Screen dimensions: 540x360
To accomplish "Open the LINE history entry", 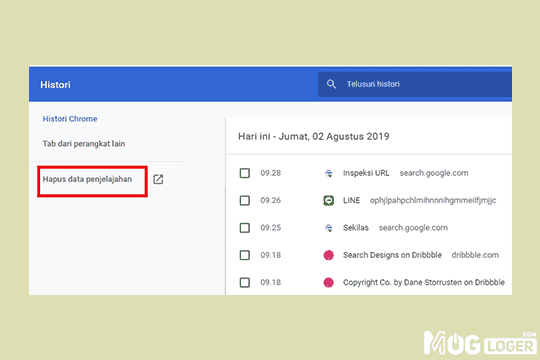I will pos(352,200).
